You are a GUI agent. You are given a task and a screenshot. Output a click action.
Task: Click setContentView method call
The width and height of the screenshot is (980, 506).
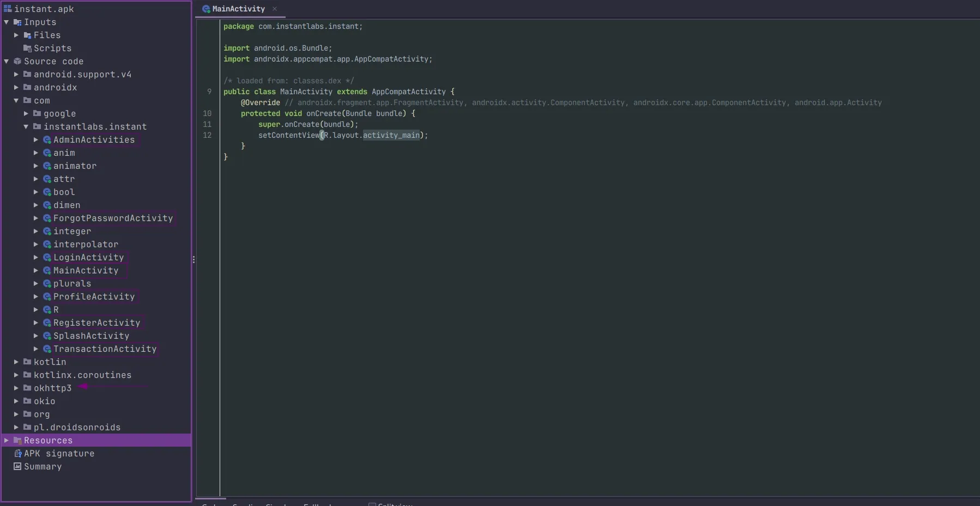click(289, 136)
